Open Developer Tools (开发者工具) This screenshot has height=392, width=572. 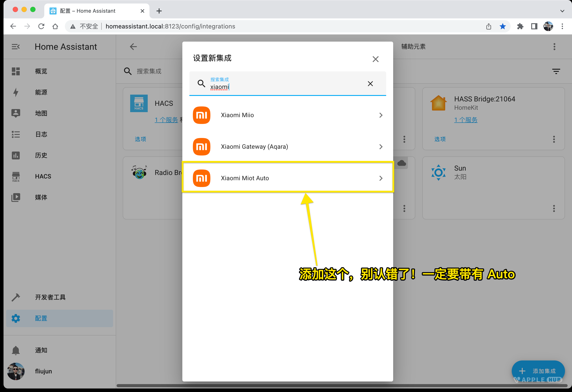tap(50, 297)
